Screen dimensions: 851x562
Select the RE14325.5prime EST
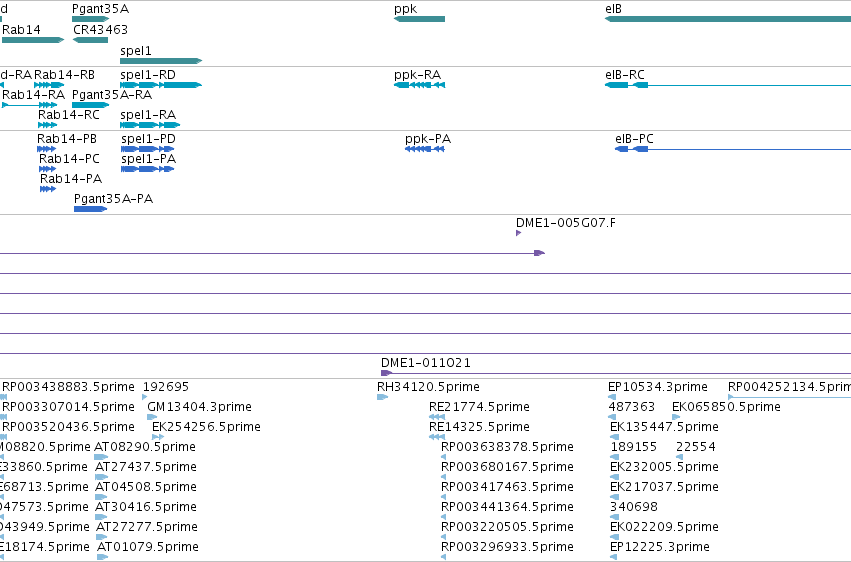click(x=437, y=437)
